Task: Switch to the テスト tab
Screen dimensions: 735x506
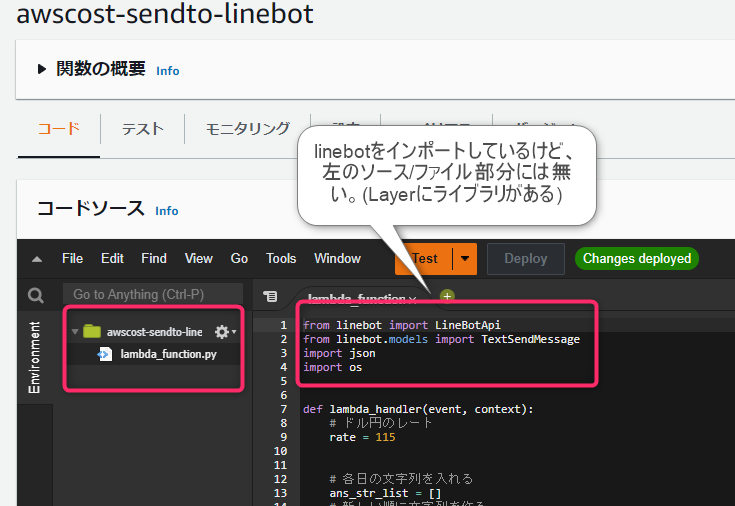Action: (x=142, y=128)
